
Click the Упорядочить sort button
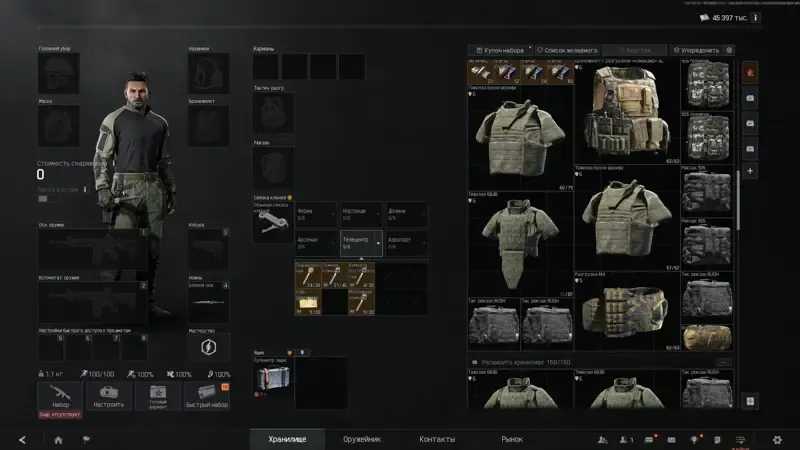click(x=697, y=50)
